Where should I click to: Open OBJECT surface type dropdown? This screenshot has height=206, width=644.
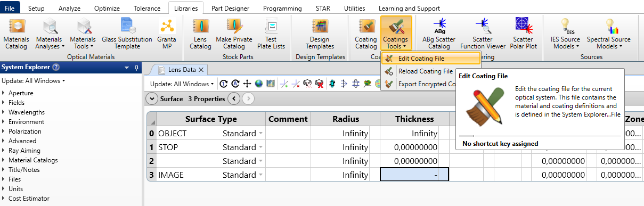click(261, 134)
